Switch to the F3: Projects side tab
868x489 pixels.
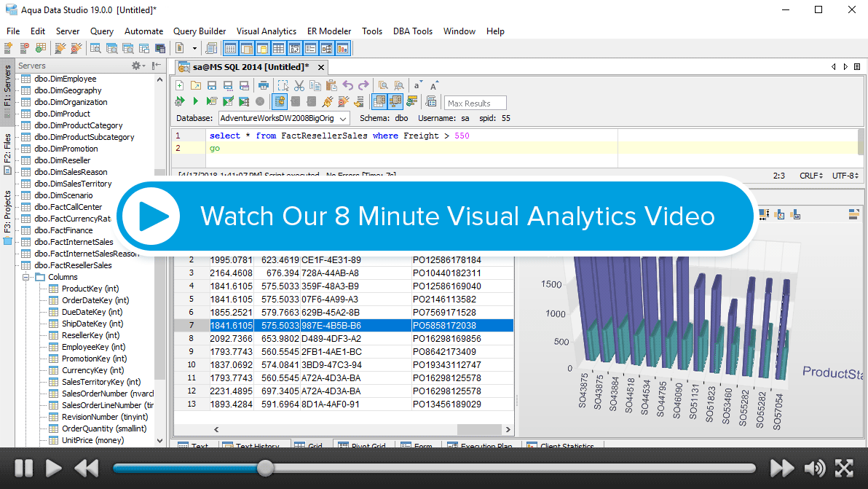coord(7,217)
